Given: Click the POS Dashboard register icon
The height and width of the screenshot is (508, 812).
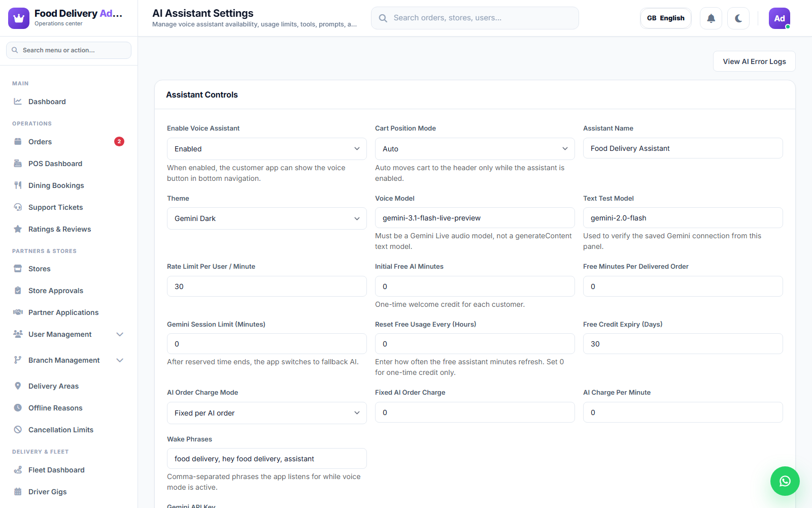Looking at the screenshot, I should pos(18,164).
